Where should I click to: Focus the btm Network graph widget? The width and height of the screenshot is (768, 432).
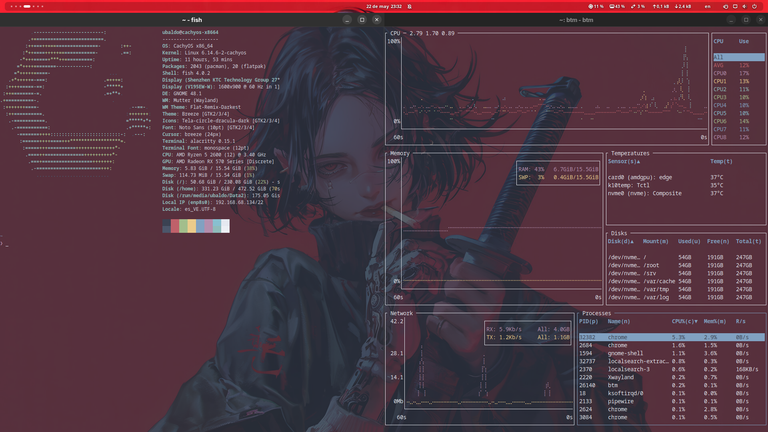pos(480,368)
